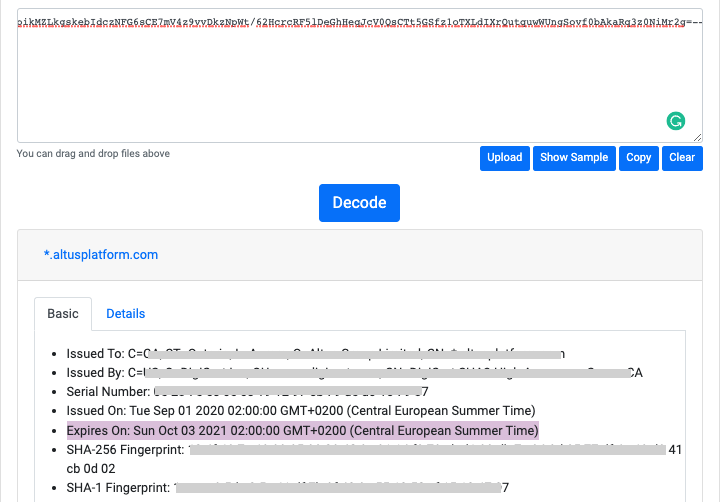Click the drag and drop files hint text
720x502 pixels.
(x=93, y=154)
